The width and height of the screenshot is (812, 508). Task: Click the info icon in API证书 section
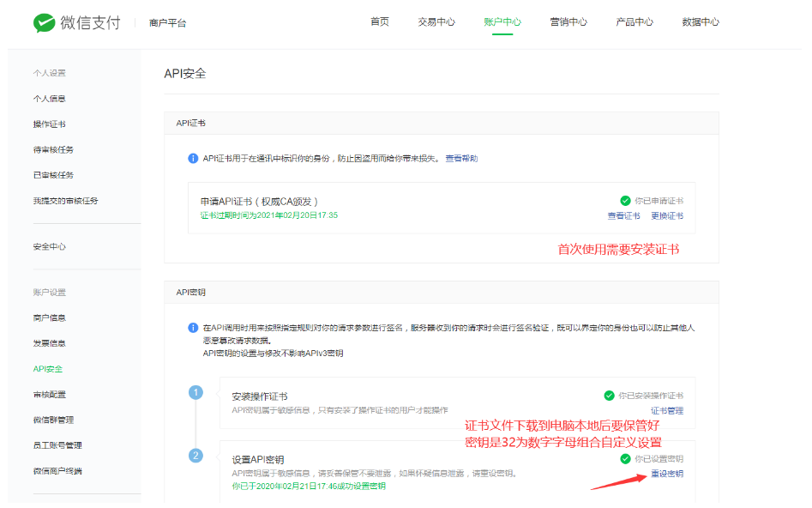(x=193, y=158)
